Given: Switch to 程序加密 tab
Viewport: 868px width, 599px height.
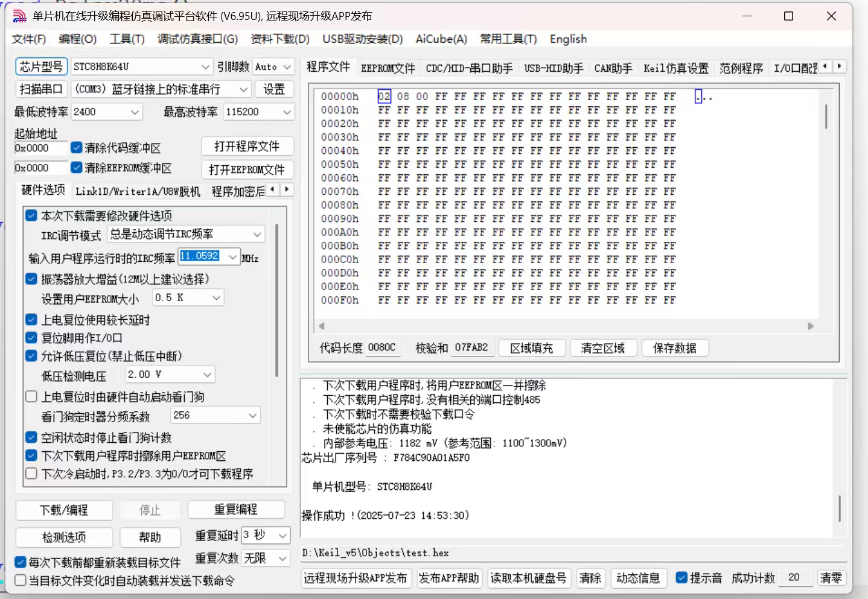Looking at the screenshot, I should point(238,191).
